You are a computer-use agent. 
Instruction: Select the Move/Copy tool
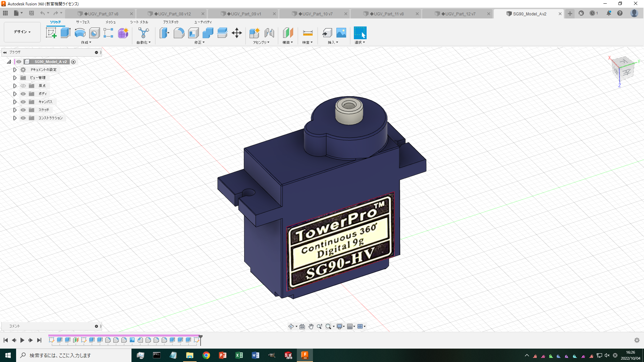(237, 33)
